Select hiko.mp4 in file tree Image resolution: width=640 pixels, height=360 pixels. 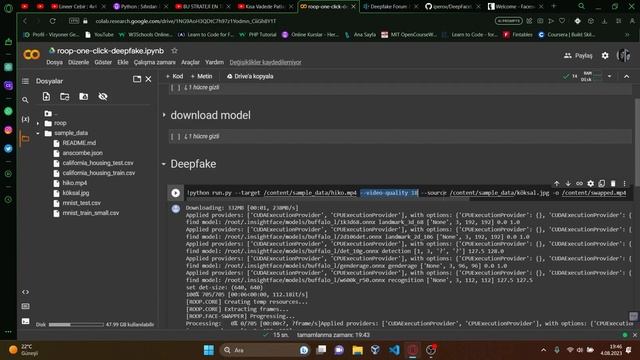(75, 183)
